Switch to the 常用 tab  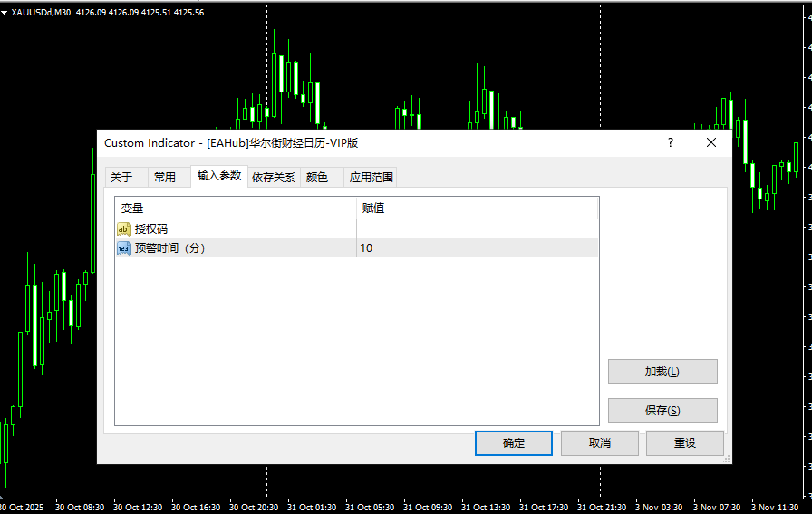pos(169,177)
